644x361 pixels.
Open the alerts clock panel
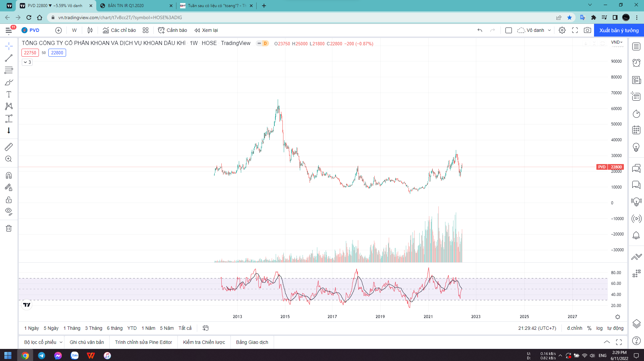636,63
